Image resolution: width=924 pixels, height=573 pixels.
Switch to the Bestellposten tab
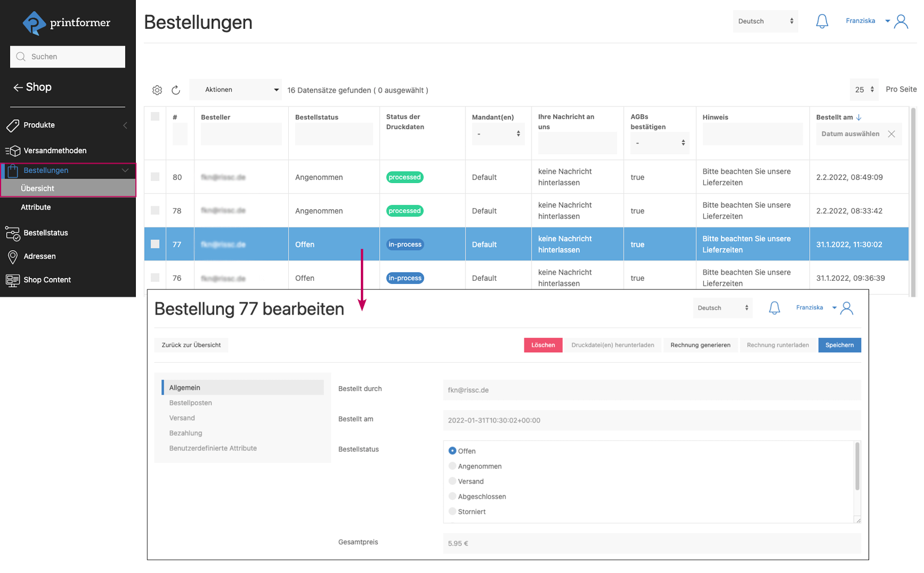coord(190,403)
